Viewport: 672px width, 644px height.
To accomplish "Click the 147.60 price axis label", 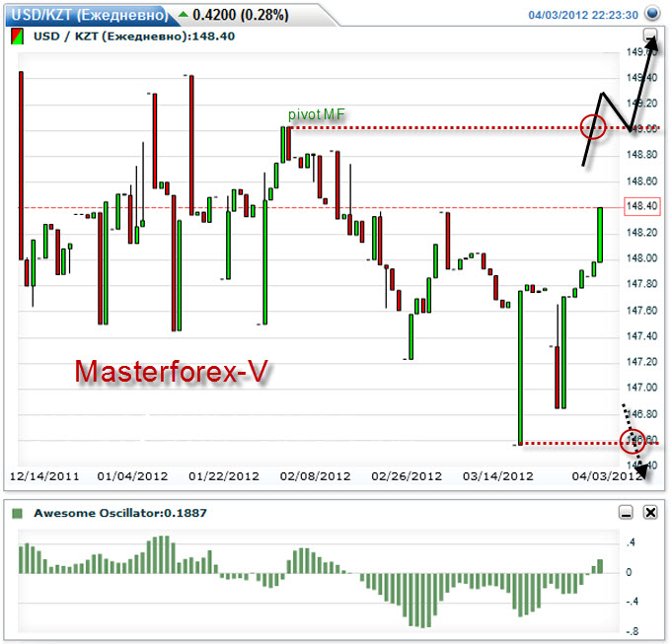I will tap(641, 311).
